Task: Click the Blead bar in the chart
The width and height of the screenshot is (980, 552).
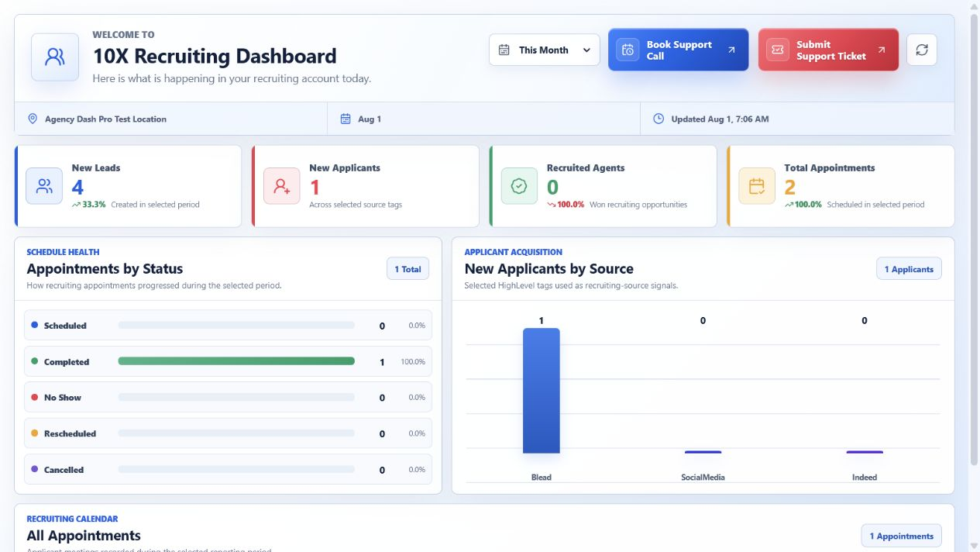Action: pos(542,391)
